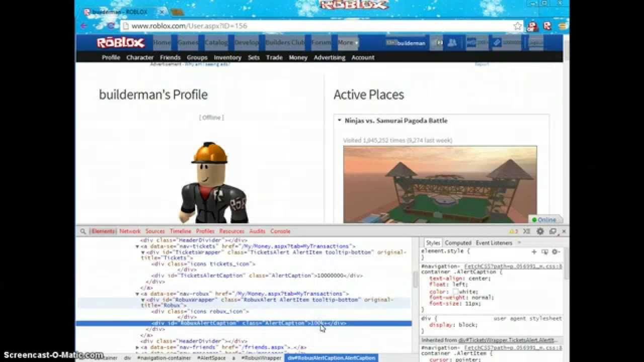
Task: Switch to the Network tab
Action: [x=130, y=231]
